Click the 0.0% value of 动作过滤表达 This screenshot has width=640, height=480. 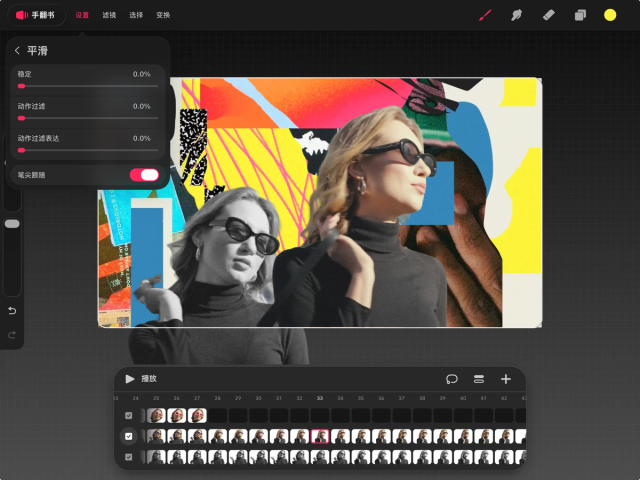point(142,139)
